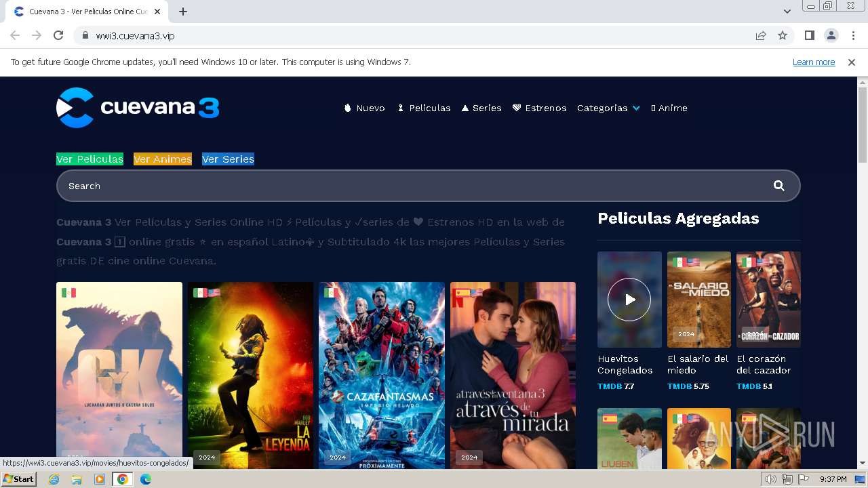Expand the tab search chevron

787,12
